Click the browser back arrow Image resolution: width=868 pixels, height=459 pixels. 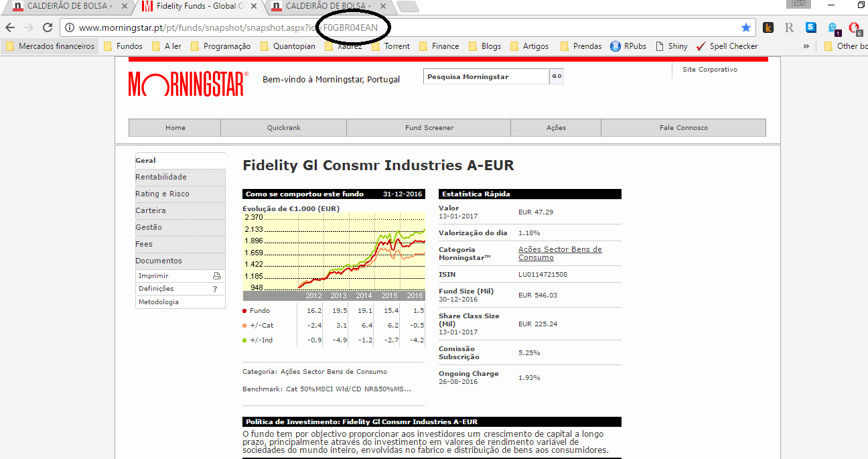coord(9,27)
